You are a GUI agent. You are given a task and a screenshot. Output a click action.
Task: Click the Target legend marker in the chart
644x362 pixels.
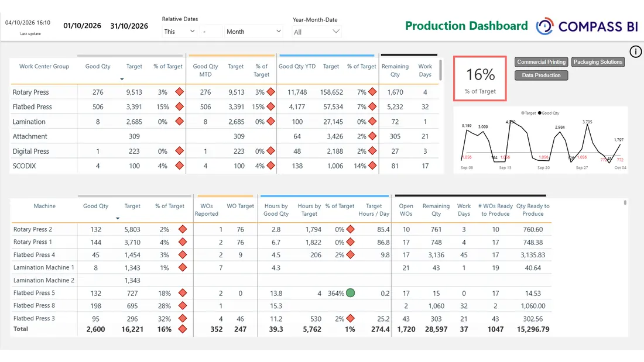point(523,113)
